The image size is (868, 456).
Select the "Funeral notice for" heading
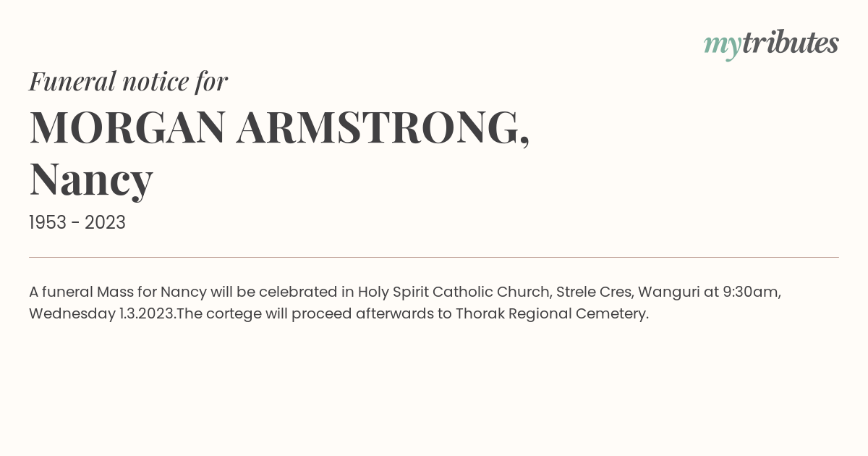(x=129, y=81)
